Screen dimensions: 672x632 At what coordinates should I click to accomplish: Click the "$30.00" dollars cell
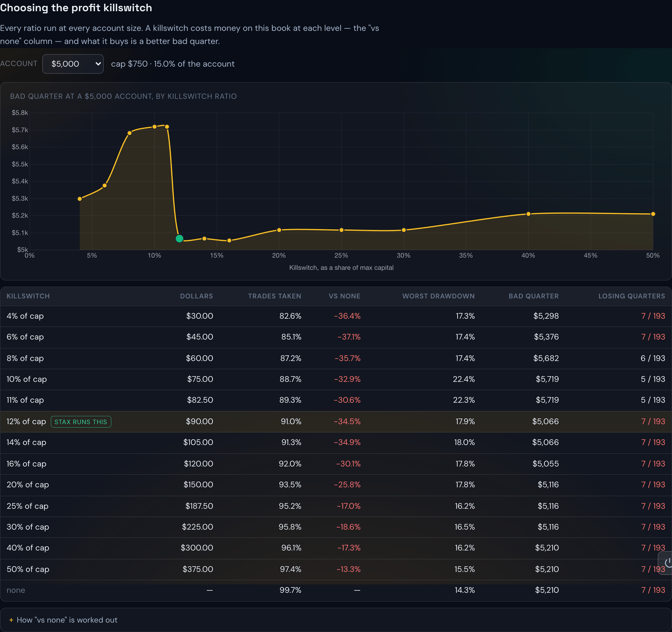pyautogui.click(x=200, y=316)
